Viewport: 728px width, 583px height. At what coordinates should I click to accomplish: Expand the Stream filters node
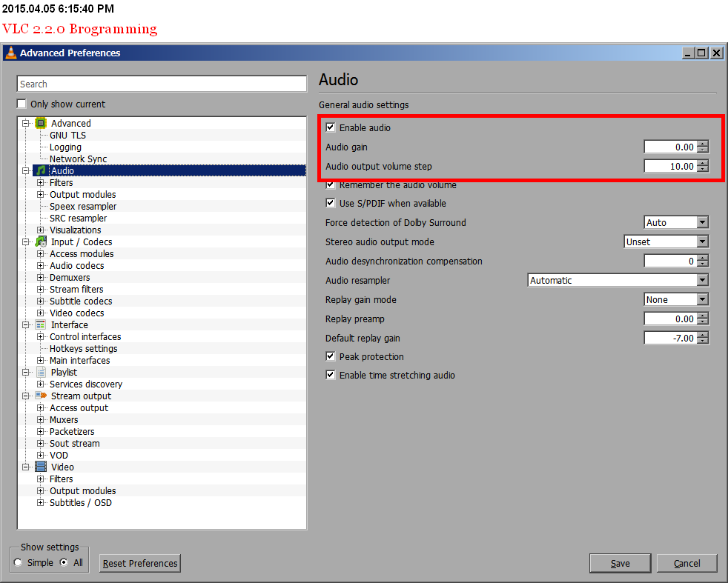[x=40, y=290]
